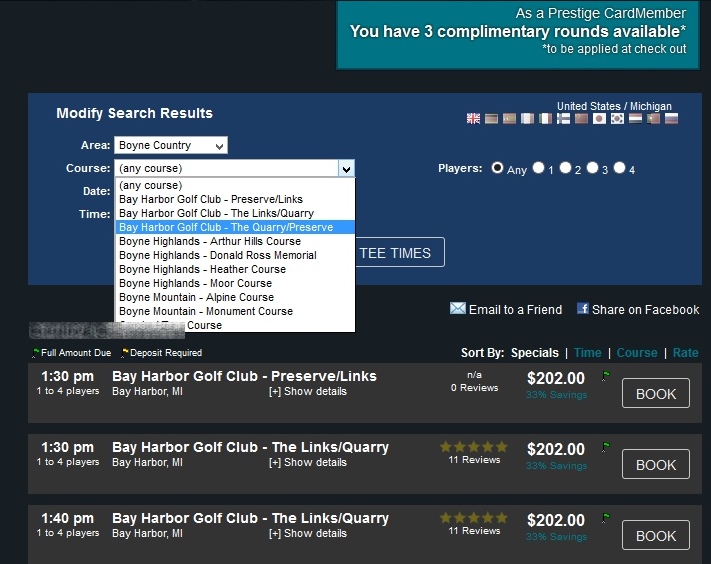Choose 4 players radio option
This screenshot has width=711, height=564.
tap(619, 169)
